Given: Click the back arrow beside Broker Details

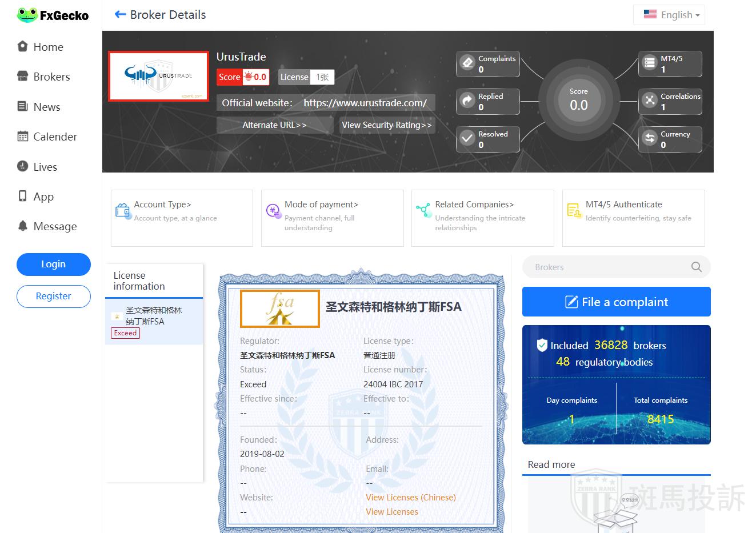Looking at the screenshot, I should pyautogui.click(x=120, y=15).
